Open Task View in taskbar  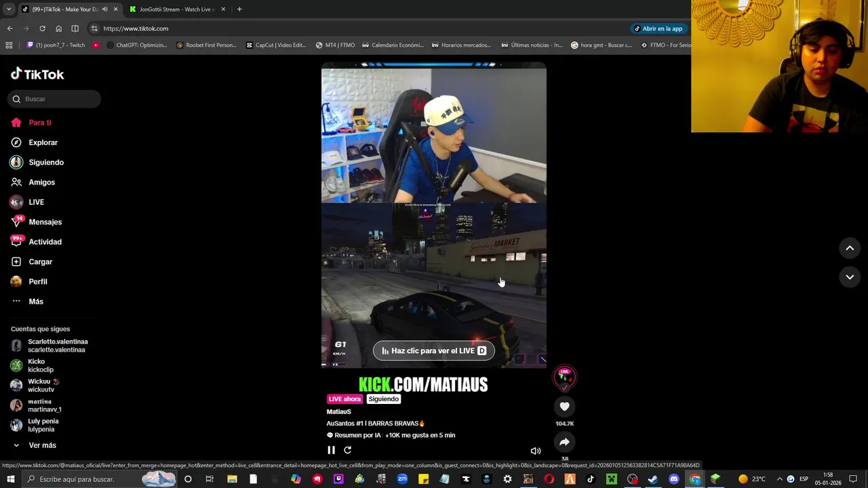(x=210, y=479)
